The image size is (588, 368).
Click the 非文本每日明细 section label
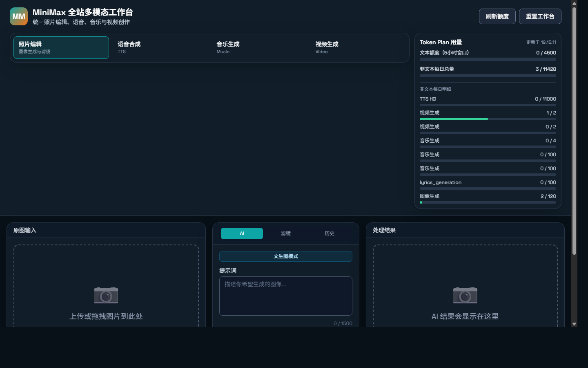coord(435,89)
